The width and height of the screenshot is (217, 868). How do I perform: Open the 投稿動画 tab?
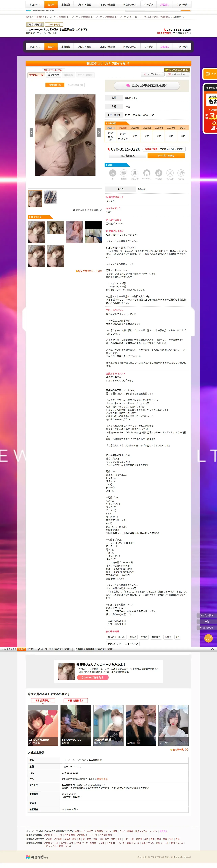[x=68, y=75]
